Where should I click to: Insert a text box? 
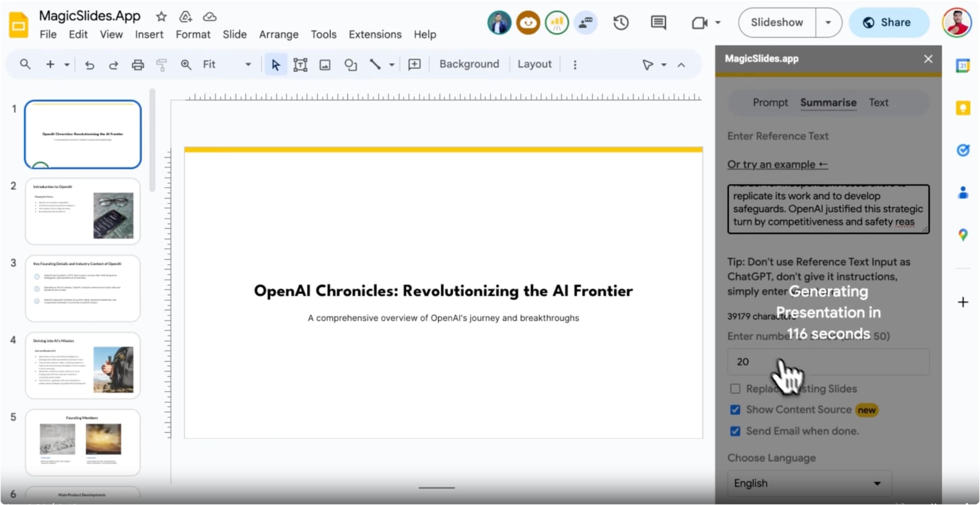[300, 64]
